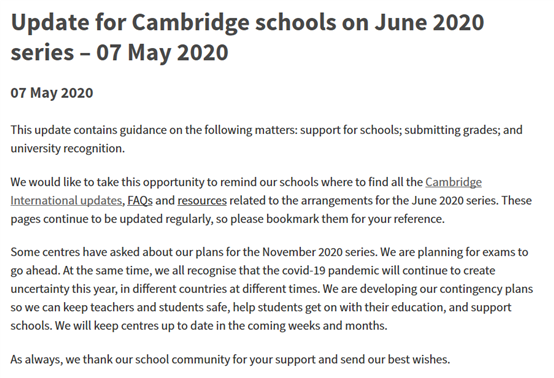Click 'please bookmark them for your reference'
The height and width of the screenshot is (378, 554).
pyautogui.click(x=337, y=219)
